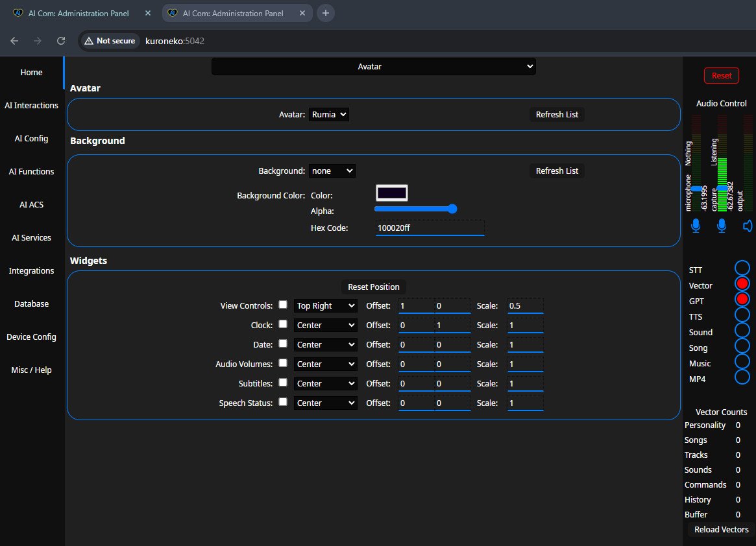
Task: Enable the Audio Volumes widget checkbox
Action: (283, 363)
